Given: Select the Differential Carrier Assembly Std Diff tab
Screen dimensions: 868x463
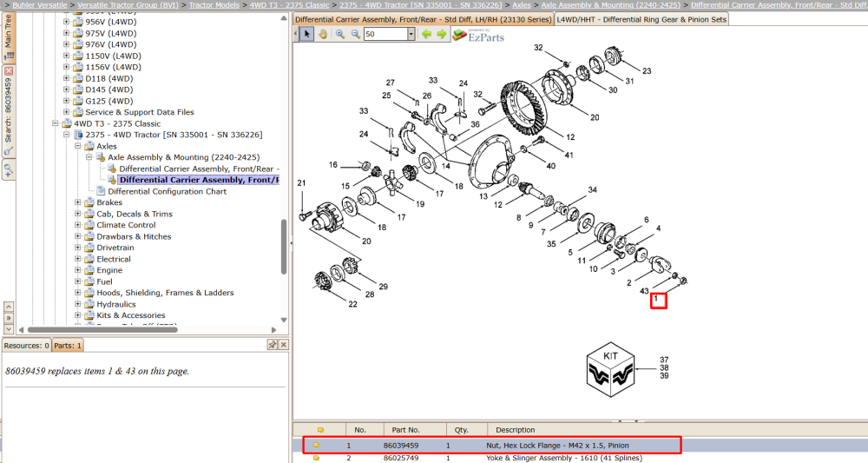Looking at the screenshot, I should coord(424,19).
